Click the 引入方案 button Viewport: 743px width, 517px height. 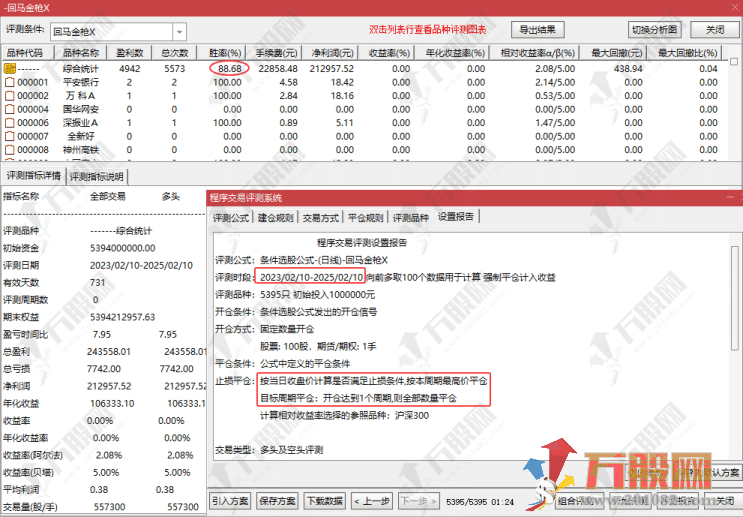click(x=230, y=501)
